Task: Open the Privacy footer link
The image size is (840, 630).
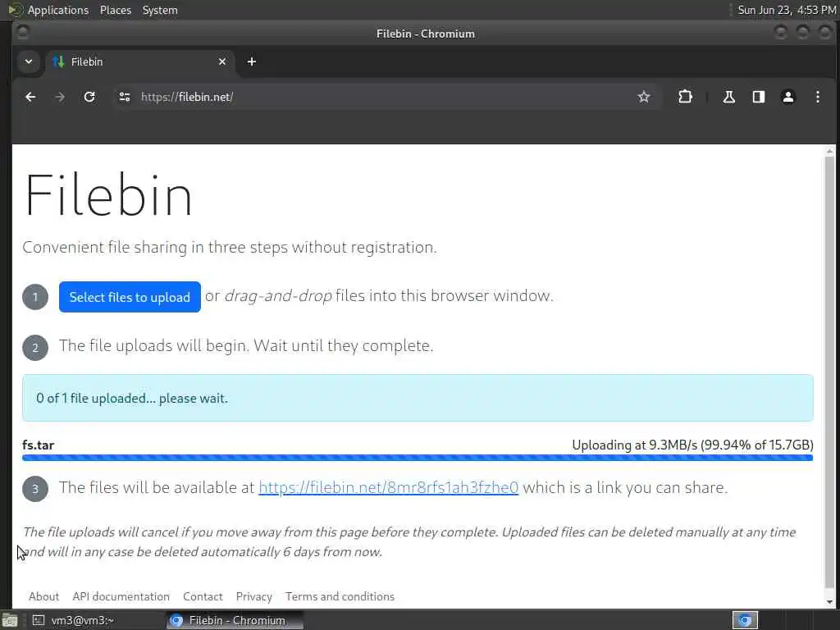Action: (254, 596)
